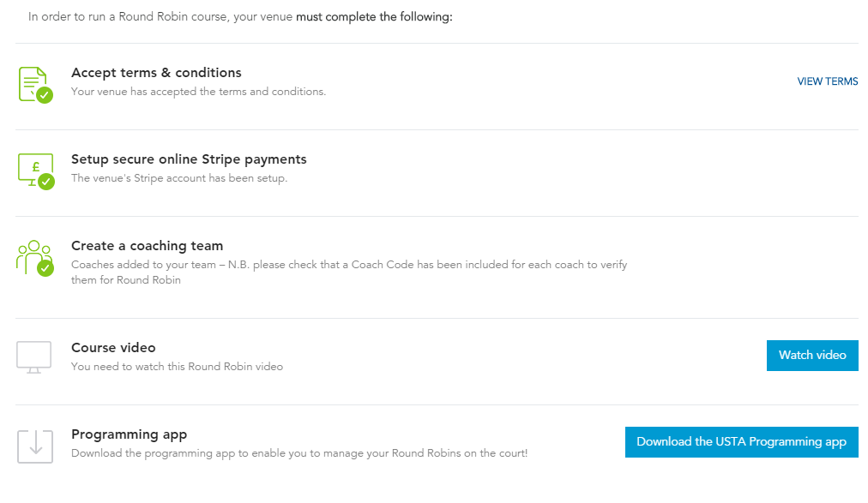This screenshot has height=503, width=868.
Task: Click the coaching team people icon
Action: (x=35, y=258)
